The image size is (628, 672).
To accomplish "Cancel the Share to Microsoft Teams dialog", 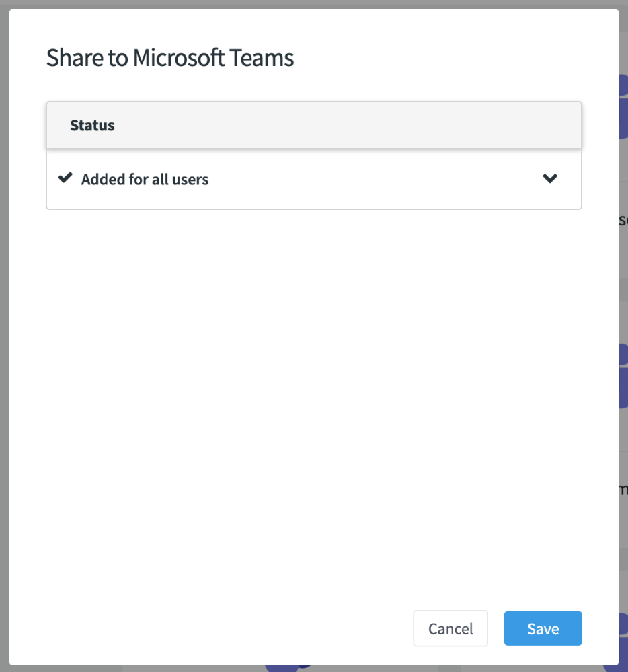I will pyautogui.click(x=450, y=628).
